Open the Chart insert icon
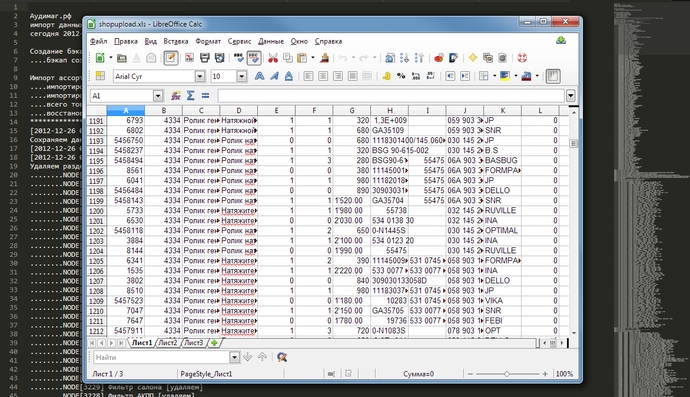Image resolution: width=690 pixels, height=397 pixels. [439, 58]
